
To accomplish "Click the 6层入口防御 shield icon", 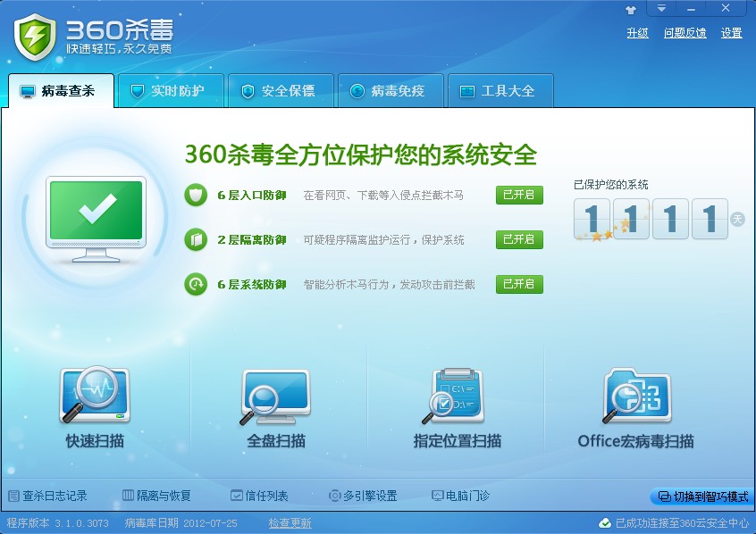I will [196, 196].
